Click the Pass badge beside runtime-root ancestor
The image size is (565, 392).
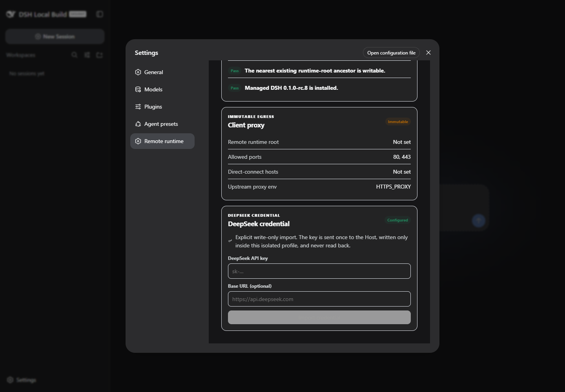[x=235, y=71]
